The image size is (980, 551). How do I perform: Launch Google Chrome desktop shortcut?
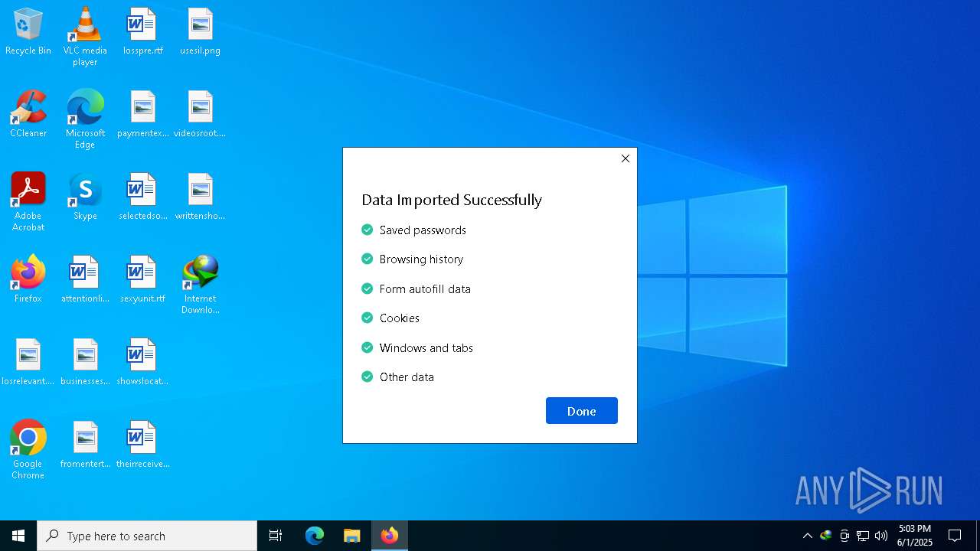(28, 450)
